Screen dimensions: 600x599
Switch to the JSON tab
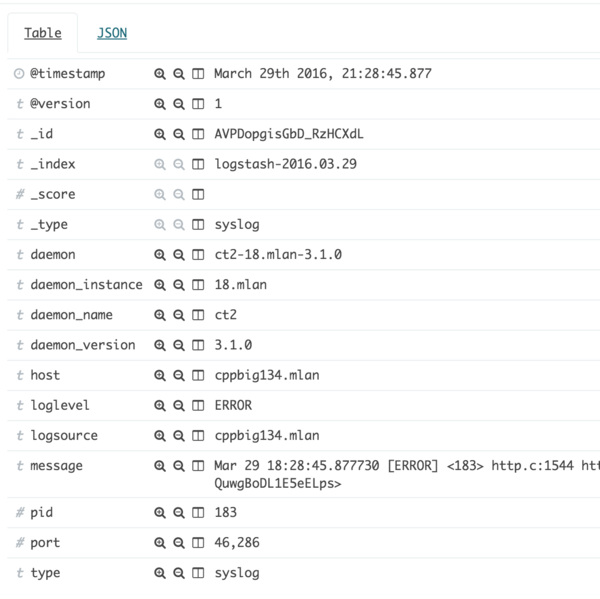[x=112, y=33]
